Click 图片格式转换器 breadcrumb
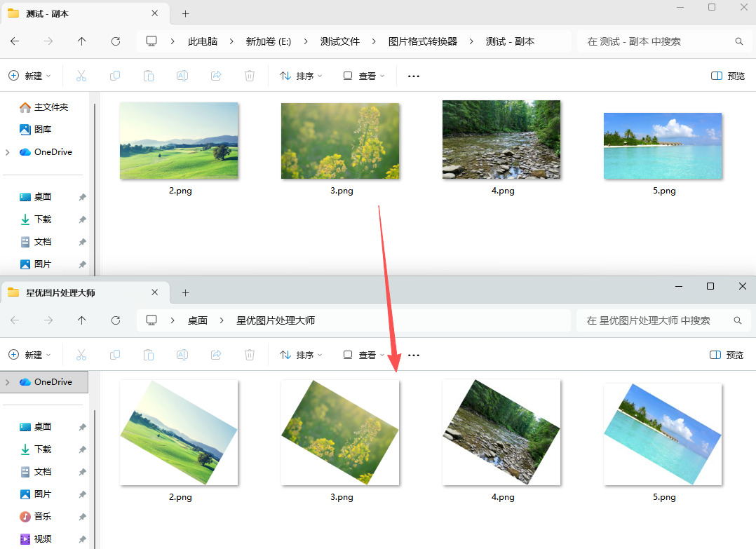 (423, 41)
